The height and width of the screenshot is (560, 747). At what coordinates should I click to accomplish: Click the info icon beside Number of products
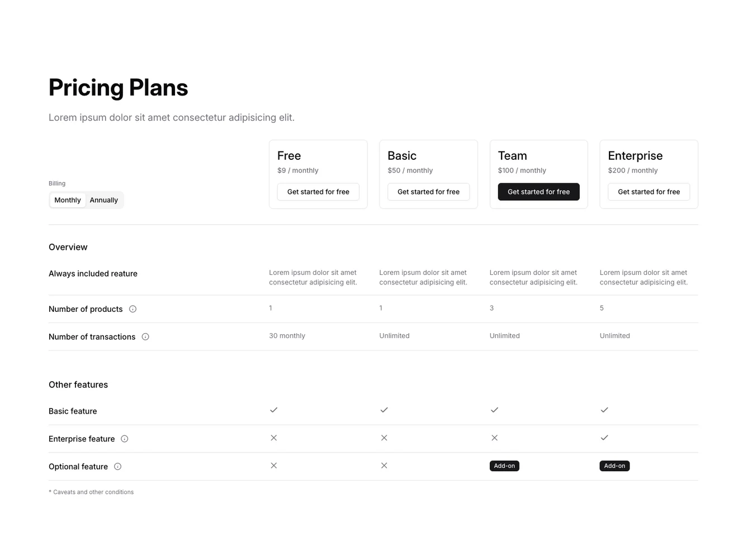(133, 309)
